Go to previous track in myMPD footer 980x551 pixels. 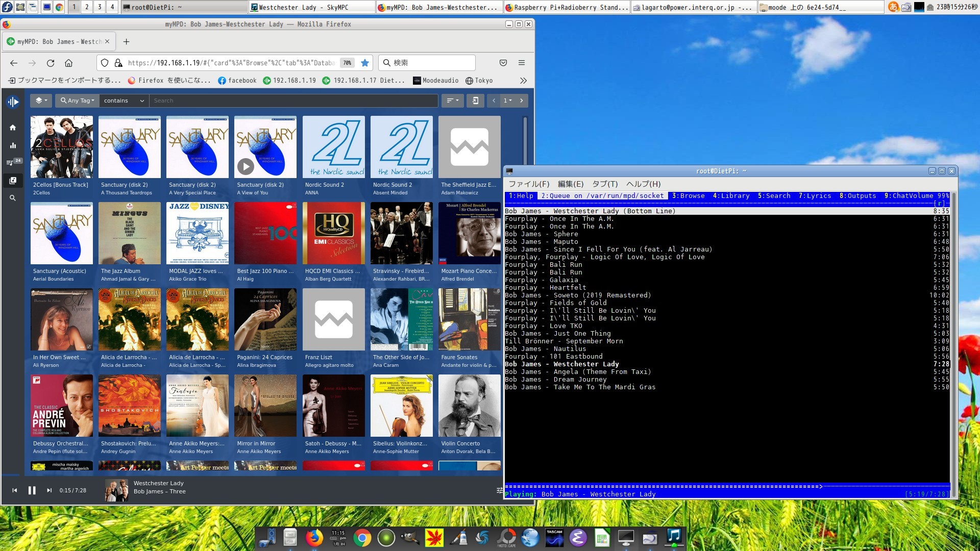15,490
